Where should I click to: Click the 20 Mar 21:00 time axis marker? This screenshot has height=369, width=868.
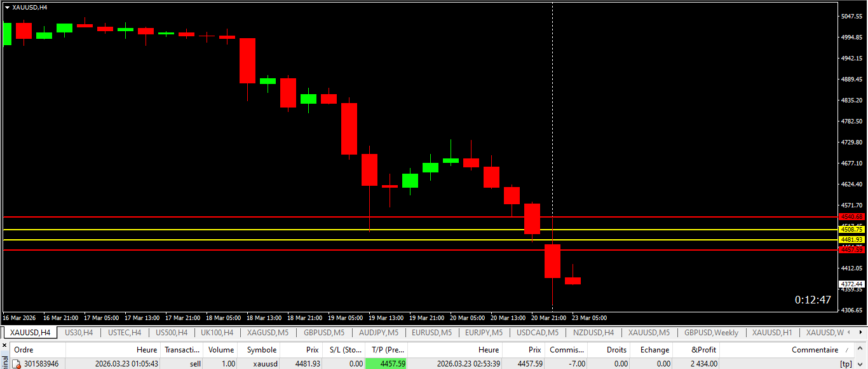tap(549, 317)
